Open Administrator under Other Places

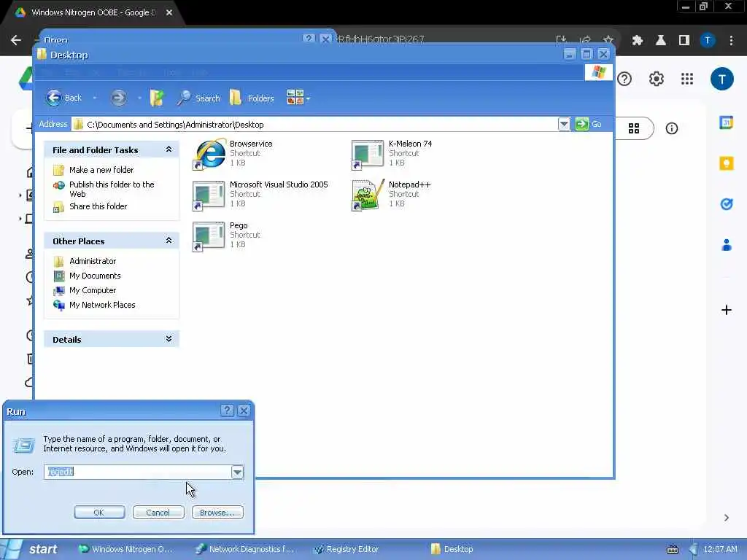[93, 261]
